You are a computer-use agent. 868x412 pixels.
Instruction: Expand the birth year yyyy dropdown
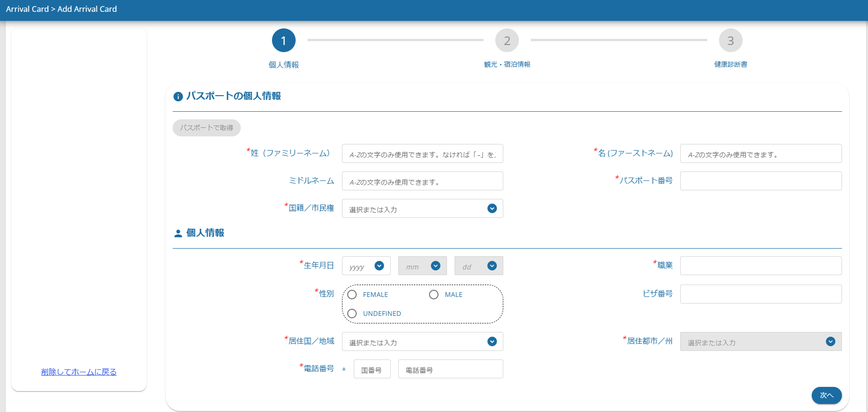click(x=366, y=266)
